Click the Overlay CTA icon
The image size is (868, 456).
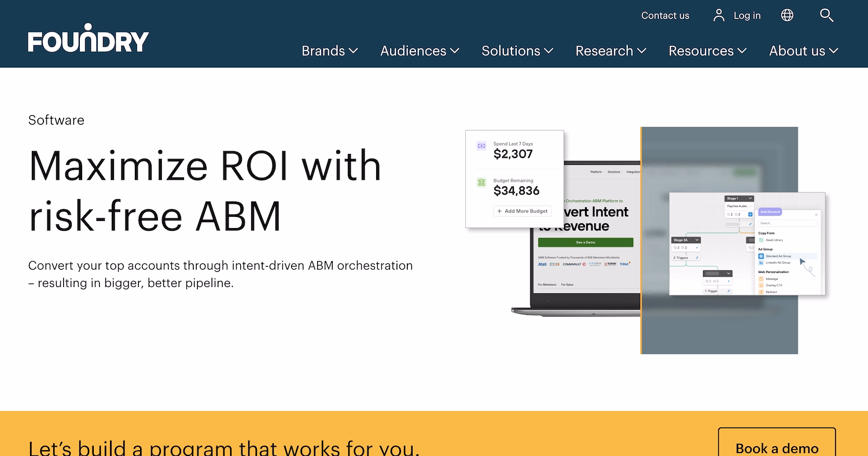pos(761,285)
